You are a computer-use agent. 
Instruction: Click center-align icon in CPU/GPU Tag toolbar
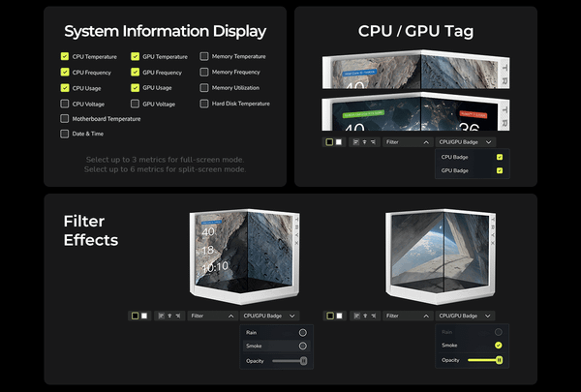point(363,141)
